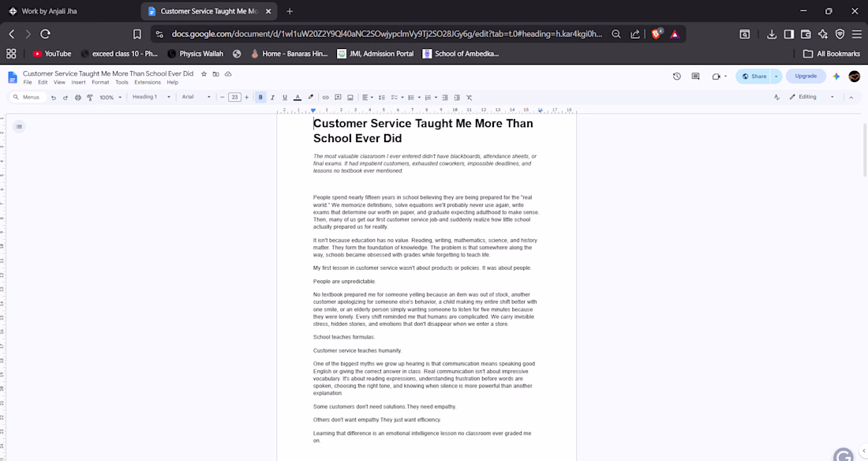This screenshot has width=868, height=461.
Task: Clear formatting from selected text
Action: click(469, 98)
